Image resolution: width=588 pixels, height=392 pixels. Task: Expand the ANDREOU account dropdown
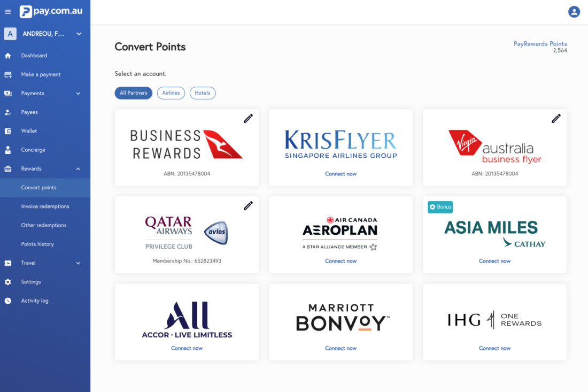click(79, 34)
